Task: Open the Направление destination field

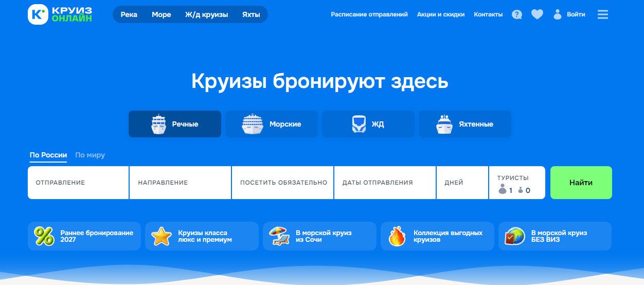Action: pos(180,183)
